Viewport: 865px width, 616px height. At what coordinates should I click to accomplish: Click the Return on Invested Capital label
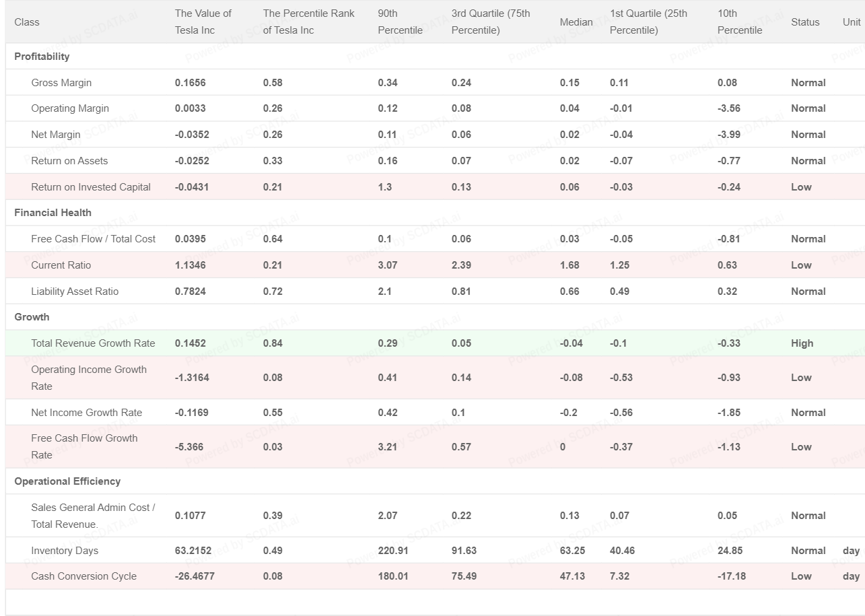(x=91, y=187)
